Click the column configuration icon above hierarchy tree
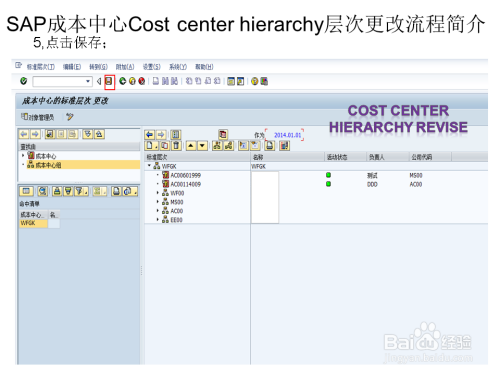500x375 pixels. (175, 135)
